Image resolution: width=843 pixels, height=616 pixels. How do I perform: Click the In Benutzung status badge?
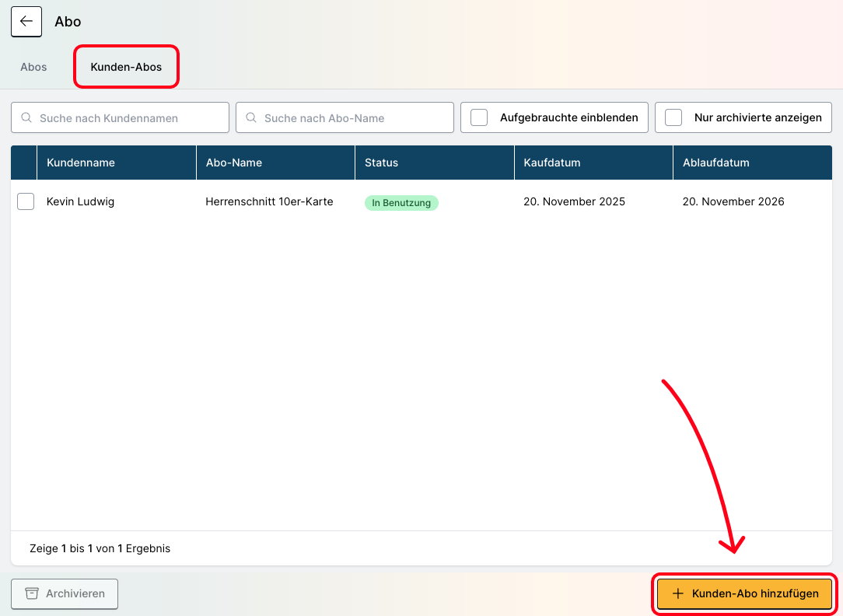point(401,203)
